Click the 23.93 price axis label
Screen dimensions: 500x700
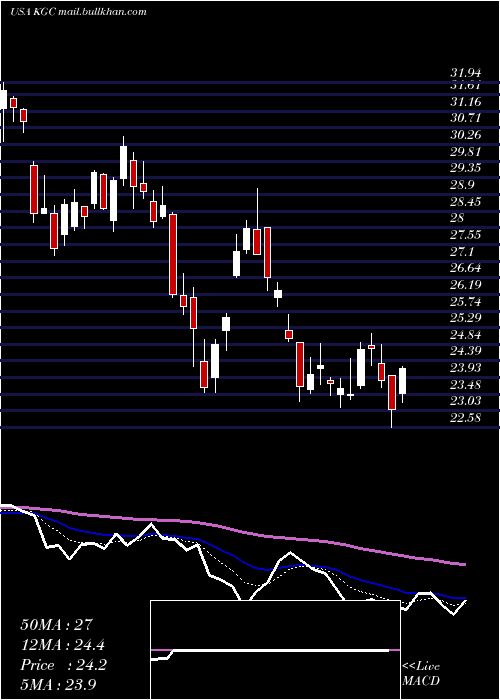tap(466, 368)
